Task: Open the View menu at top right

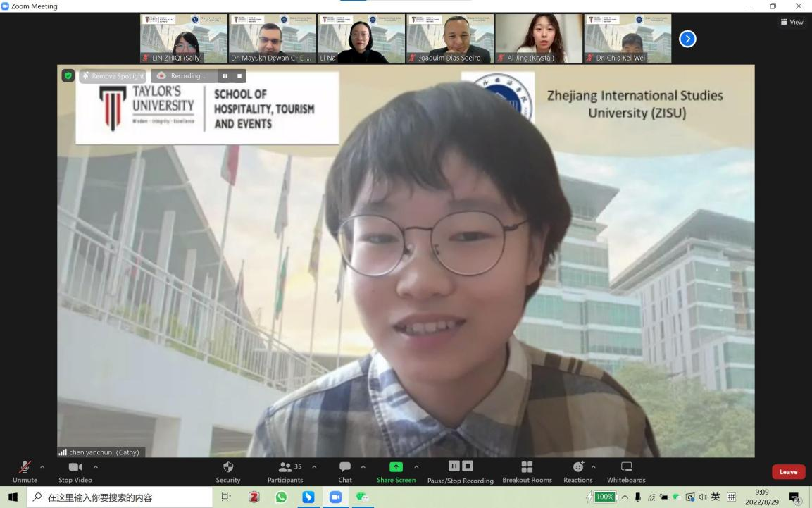Action: [x=792, y=22]
